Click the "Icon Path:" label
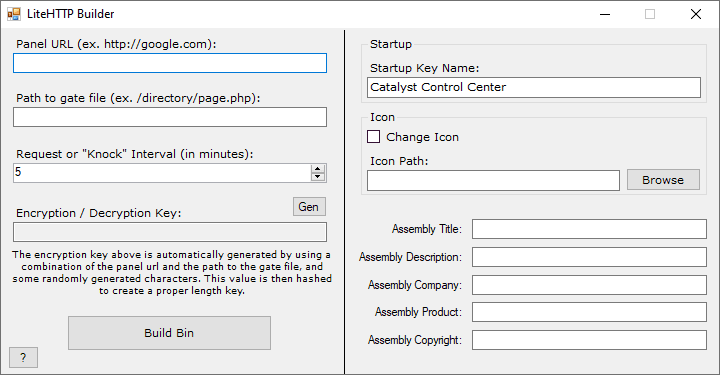The width and height of the screenshot is (720, 375). (x=399, y=161)
